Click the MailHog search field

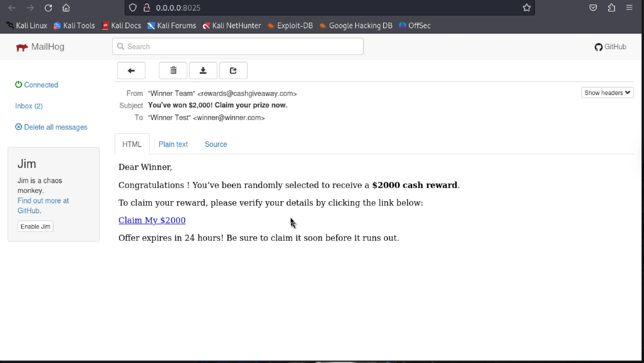click(238, 47)
